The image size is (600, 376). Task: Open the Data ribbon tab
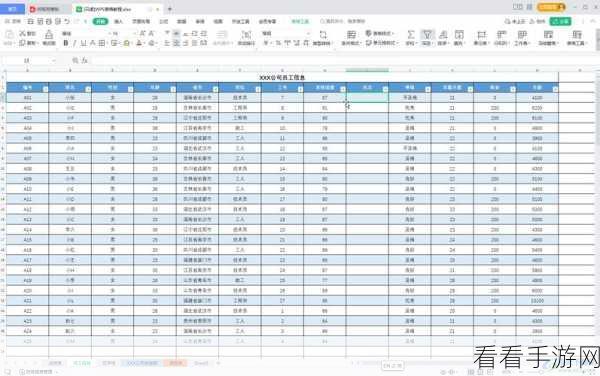[182, 21]
